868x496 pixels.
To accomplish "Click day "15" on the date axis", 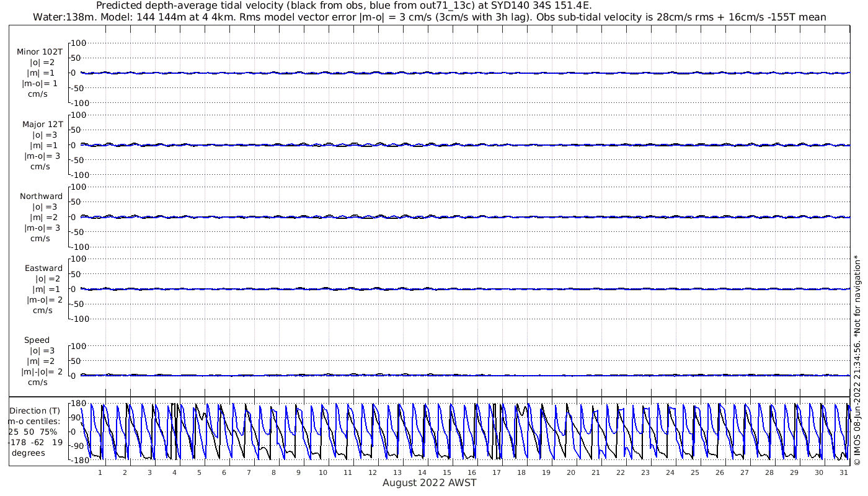I will click(x=447, y=472).
